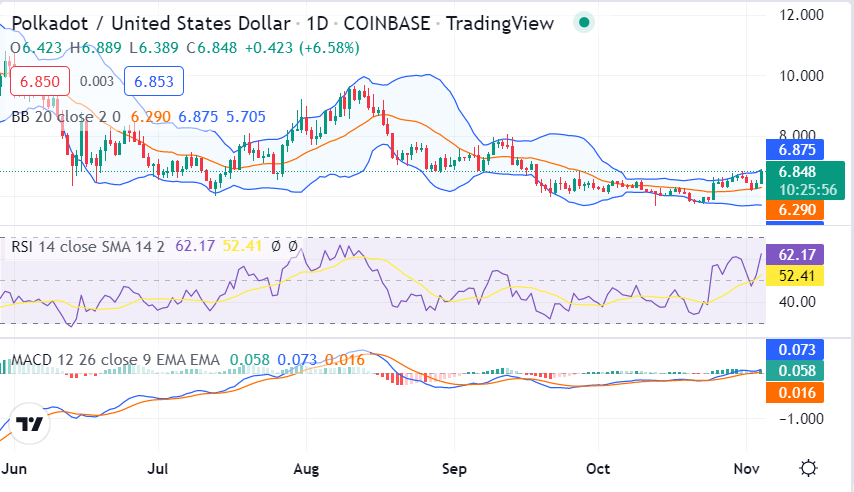The height and width of the screenshot is (492, 854).
Task: Click the Jun label on time axis
Action: [x=14, y=469]
